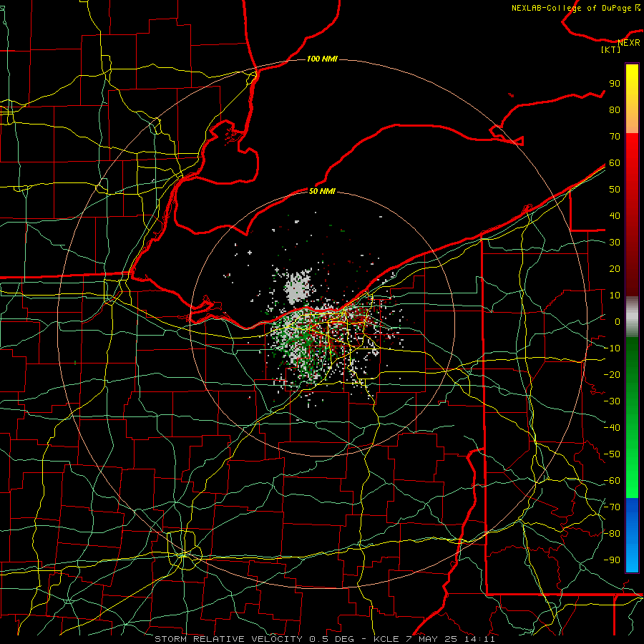Click the 60 tick label on velocity scale

click(x=615, y=162)
